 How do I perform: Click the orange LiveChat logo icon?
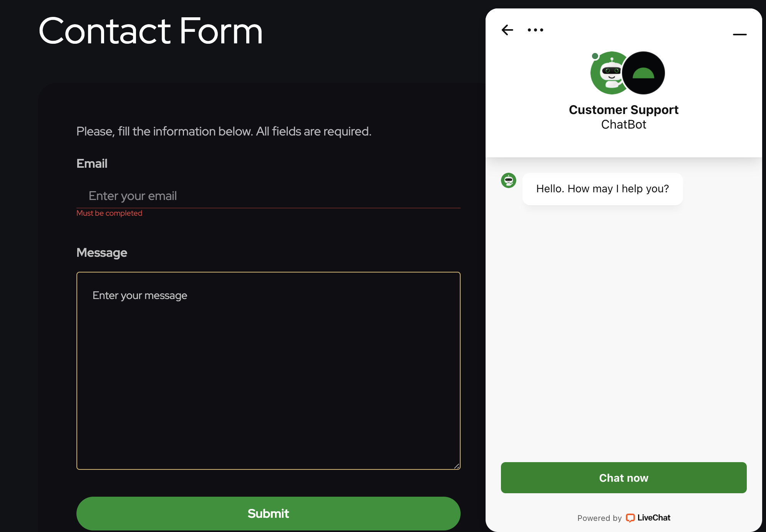630,518
